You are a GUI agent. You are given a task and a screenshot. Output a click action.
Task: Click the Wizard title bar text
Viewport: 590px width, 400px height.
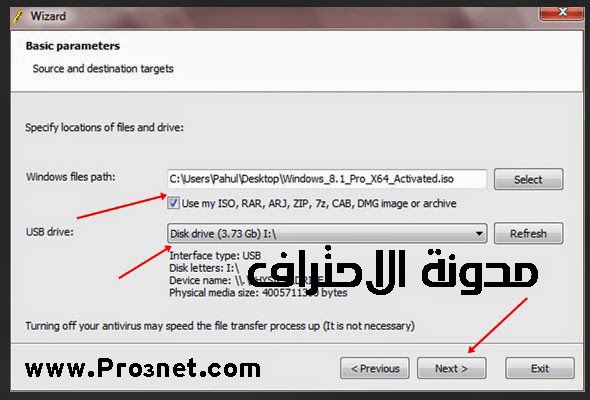(x=48, y=16)
